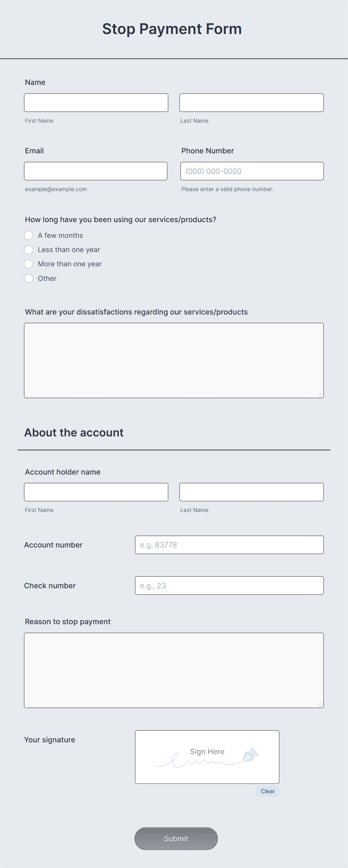
Task: Choose 'Less than one year' option
Action: click(28, 249)
